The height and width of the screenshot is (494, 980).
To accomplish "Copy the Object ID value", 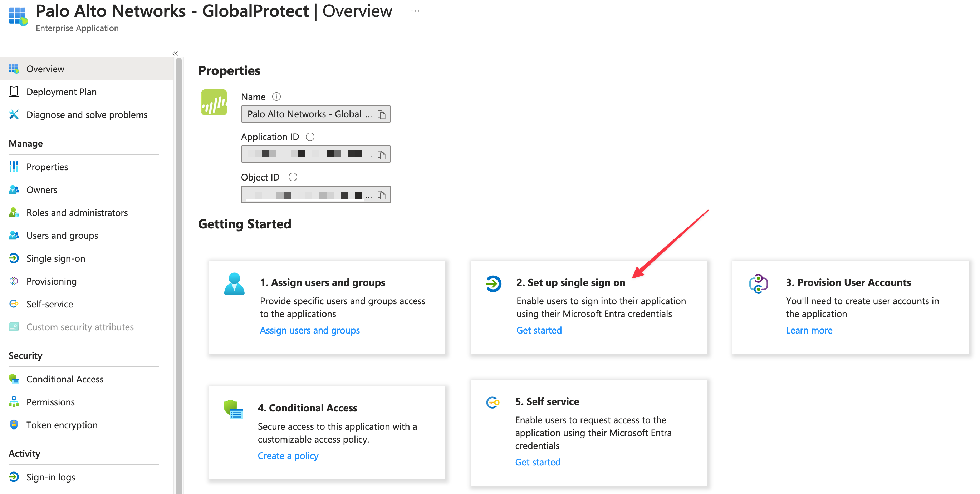I will pos(382,194).
